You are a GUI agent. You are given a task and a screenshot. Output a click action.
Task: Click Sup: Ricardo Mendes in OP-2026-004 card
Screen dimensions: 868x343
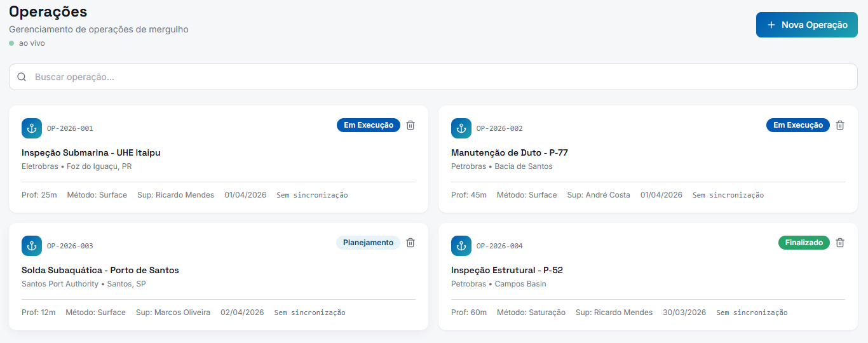coord(614,313)
